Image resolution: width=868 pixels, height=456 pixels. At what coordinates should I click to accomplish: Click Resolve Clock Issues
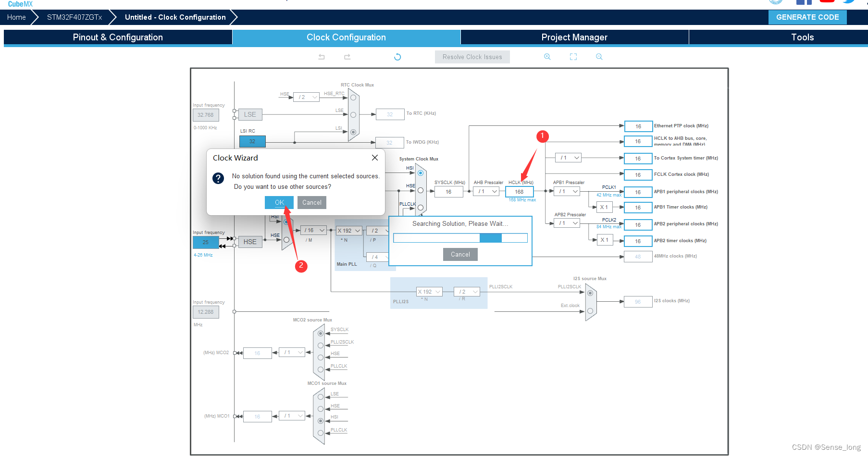point(472,57)
